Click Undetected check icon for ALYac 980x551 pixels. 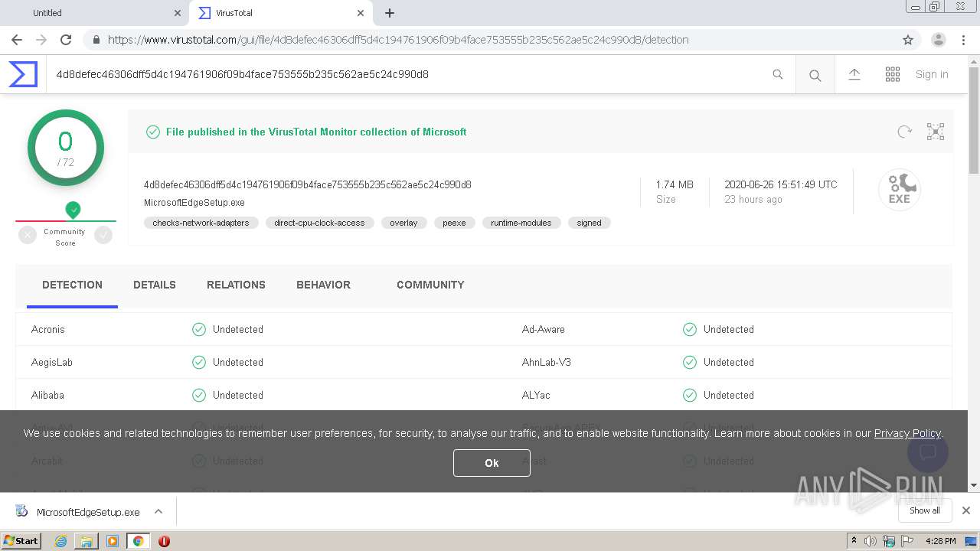click(x=690, y=395)
